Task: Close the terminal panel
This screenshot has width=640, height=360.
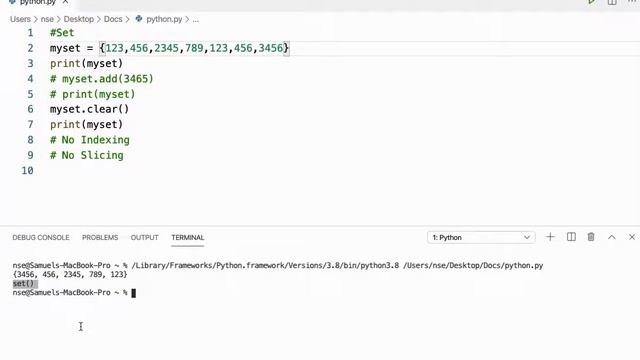Action: pos(632,237)
